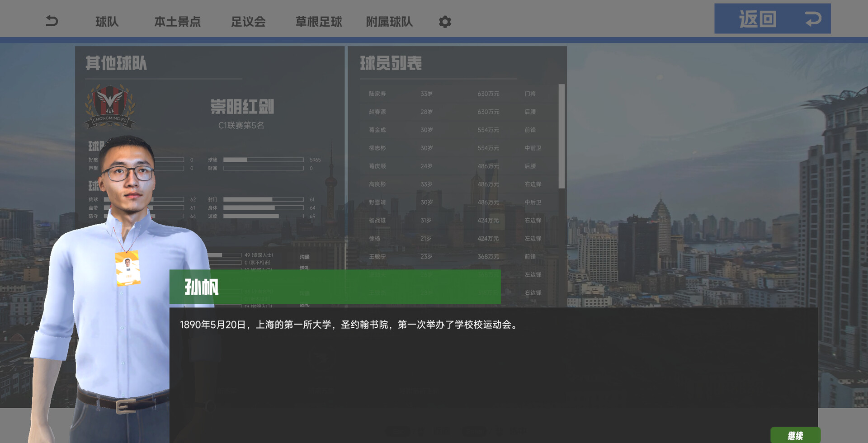Open the 本土景点 tab
868x443 pixels.
179,21
